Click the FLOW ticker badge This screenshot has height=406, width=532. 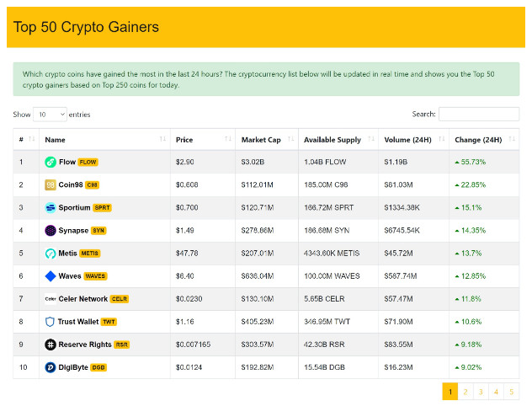(x=88, y=163)
